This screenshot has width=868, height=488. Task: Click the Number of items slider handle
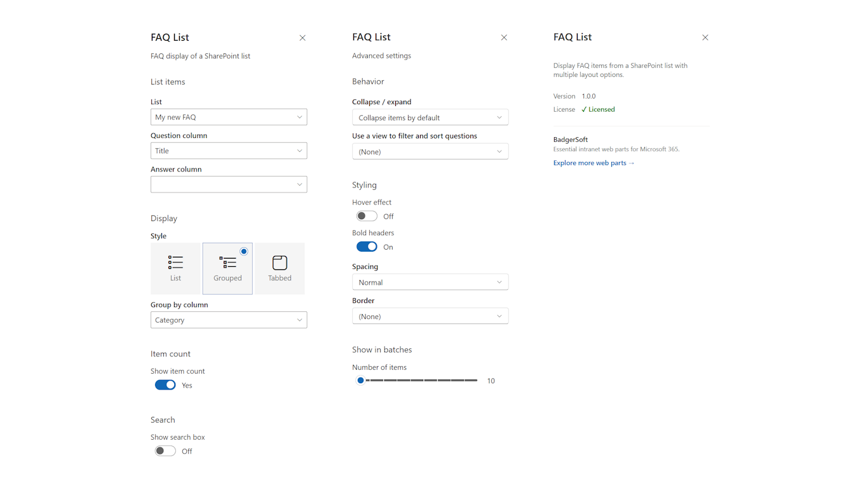pyautogui.click(x=360, y=381)
